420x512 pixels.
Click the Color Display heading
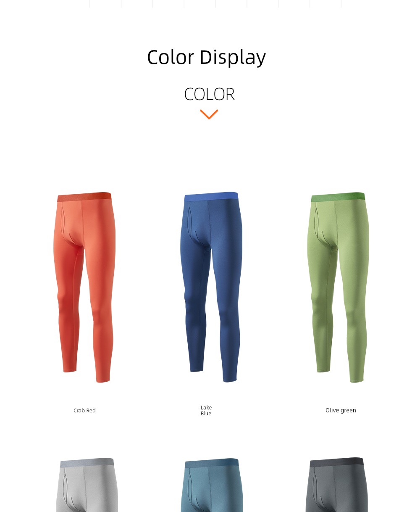coord(206,57)
